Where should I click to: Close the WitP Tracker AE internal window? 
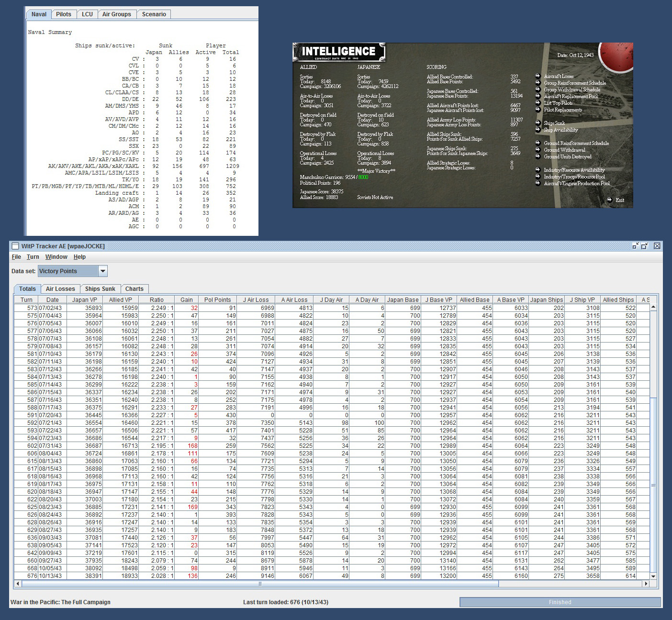click(x=657, y=246)
